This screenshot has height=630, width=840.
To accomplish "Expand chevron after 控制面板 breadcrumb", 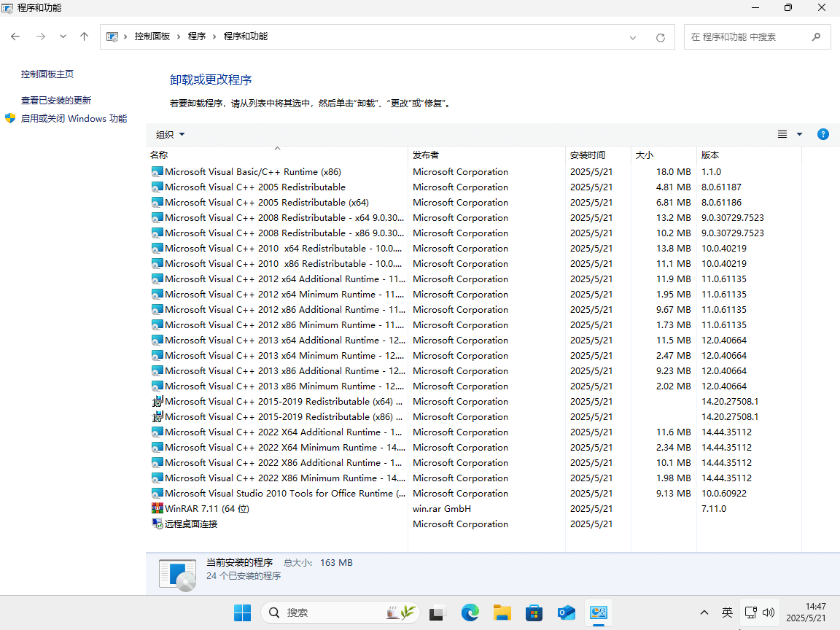I will pos(179,36).
